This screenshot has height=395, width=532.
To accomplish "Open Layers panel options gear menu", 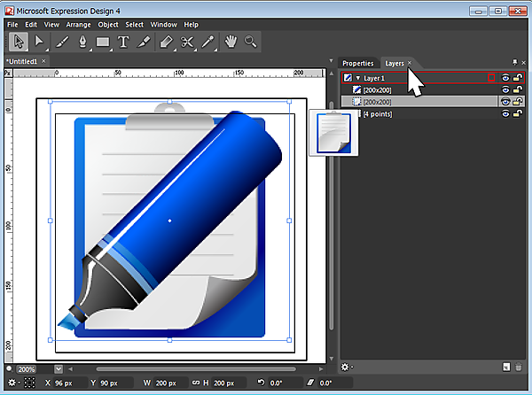I will coord(346,367).
